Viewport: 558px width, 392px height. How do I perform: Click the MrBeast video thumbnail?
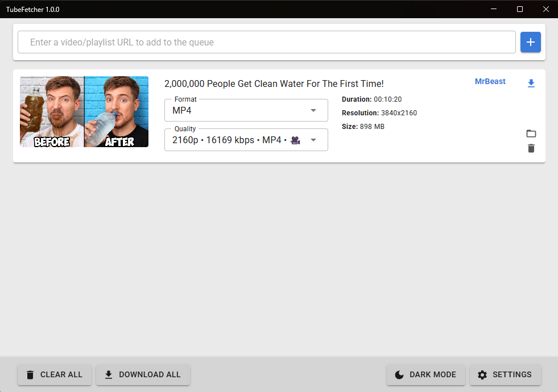(84, 111)
